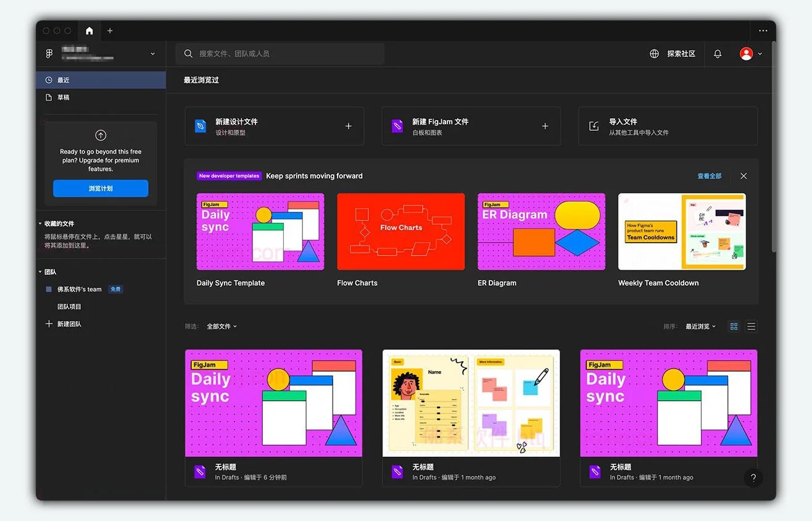
Task: Open the user avatar menu
Action: pos(747,54)
